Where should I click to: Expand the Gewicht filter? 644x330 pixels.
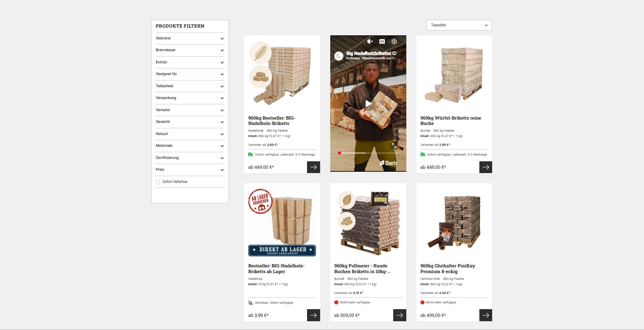pyautogui.click(x=190, y=122)
